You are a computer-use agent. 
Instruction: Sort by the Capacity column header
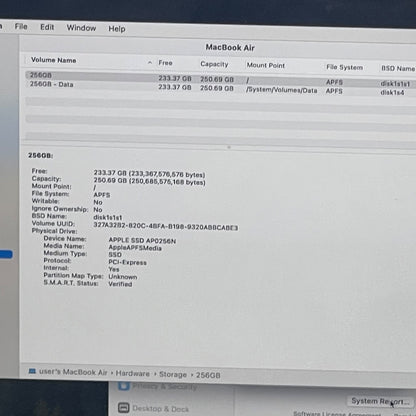pos(214,64)
